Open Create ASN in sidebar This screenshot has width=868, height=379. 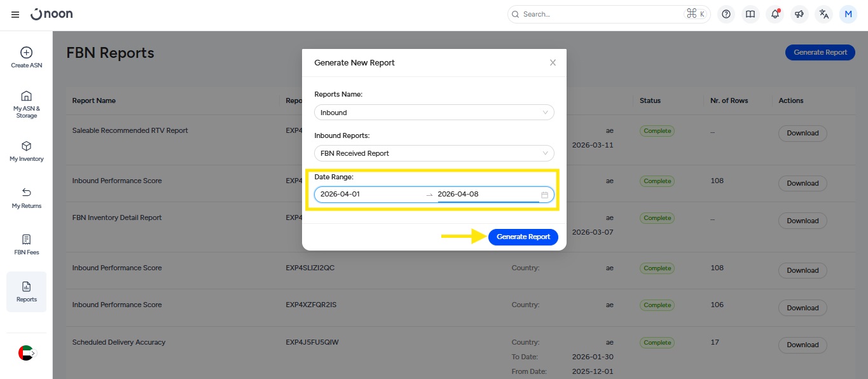point(27,57)
